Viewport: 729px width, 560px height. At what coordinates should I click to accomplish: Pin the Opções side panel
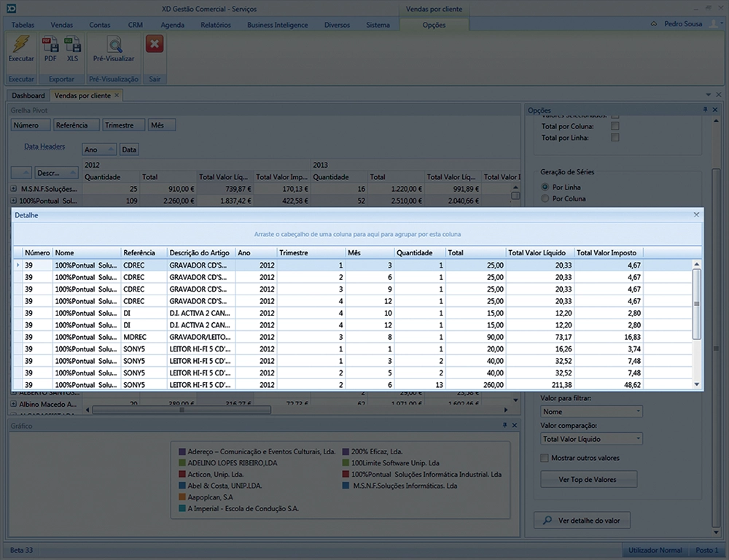[x=705, y=110]
